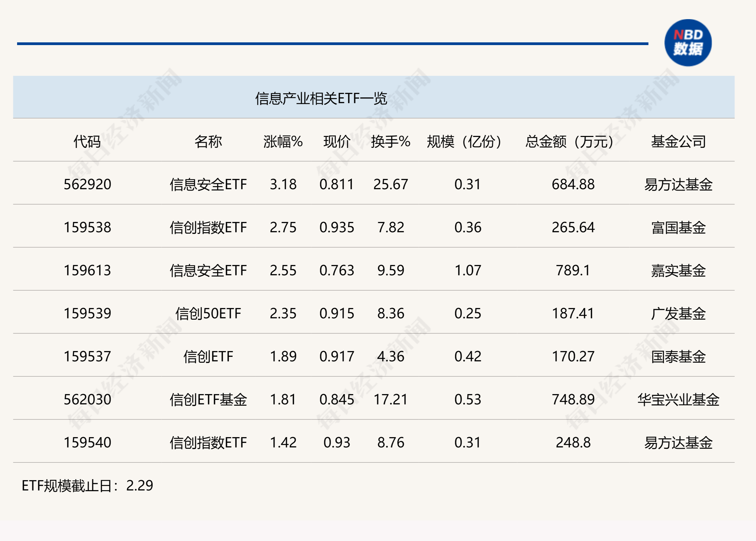
Task: Click total amount 789.1
Action: pyautogui.click(x=573, y=270)
